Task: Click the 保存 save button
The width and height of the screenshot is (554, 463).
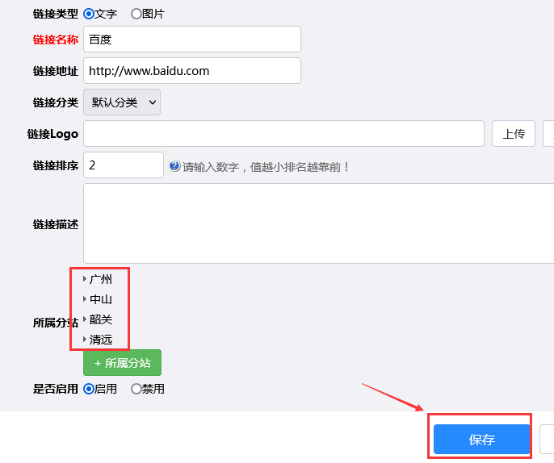Action: coord(482,439)
